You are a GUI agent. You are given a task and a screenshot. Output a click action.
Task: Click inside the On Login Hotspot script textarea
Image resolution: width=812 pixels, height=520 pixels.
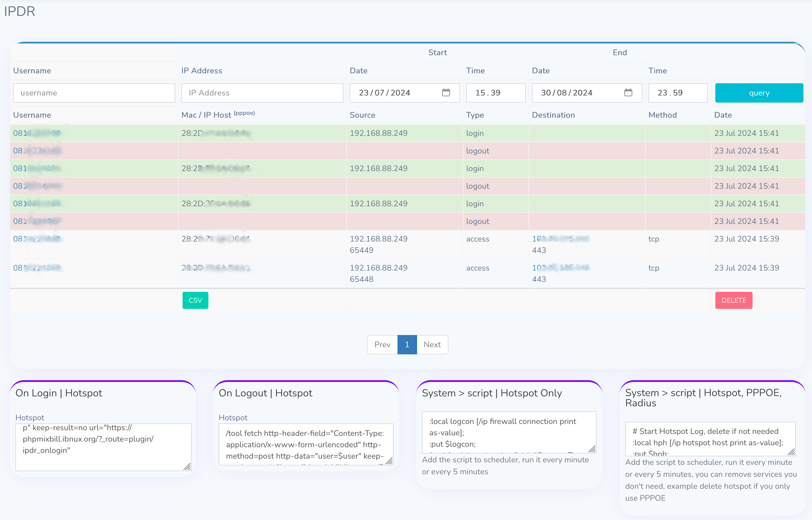coord(101,446)
